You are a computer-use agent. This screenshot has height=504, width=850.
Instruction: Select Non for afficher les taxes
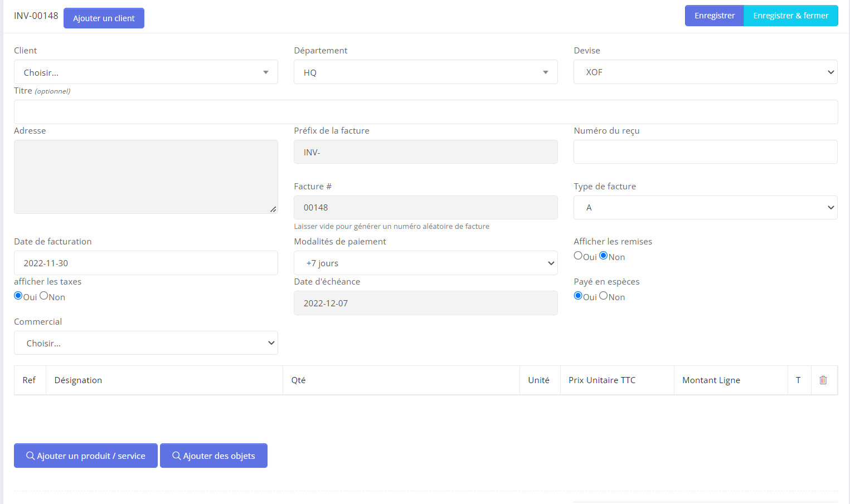point(44,296)
